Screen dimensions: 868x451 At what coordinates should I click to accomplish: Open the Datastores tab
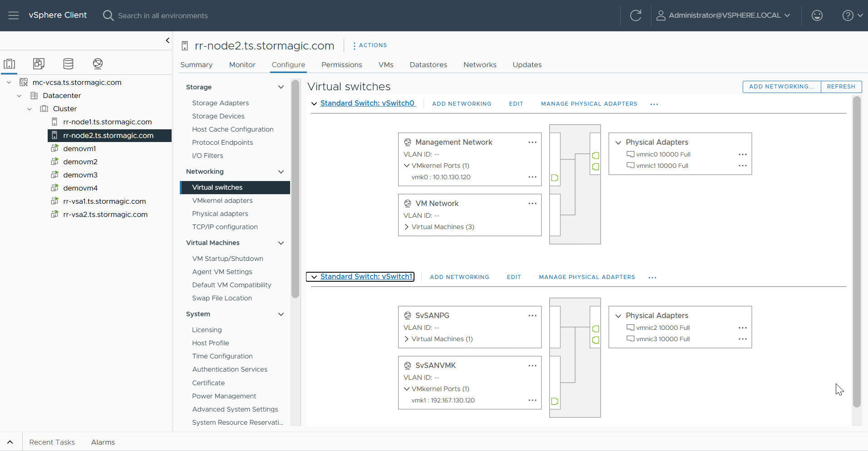429,65
